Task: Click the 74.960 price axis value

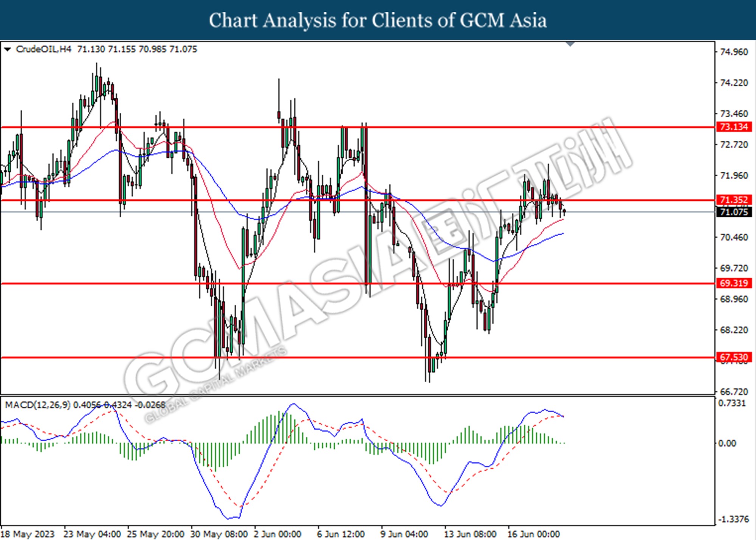Action: pyautogui.click(x=734, y=52)
